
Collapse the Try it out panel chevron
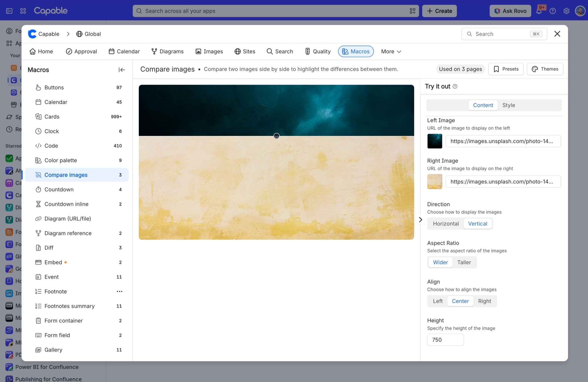(x=420, y=220)
